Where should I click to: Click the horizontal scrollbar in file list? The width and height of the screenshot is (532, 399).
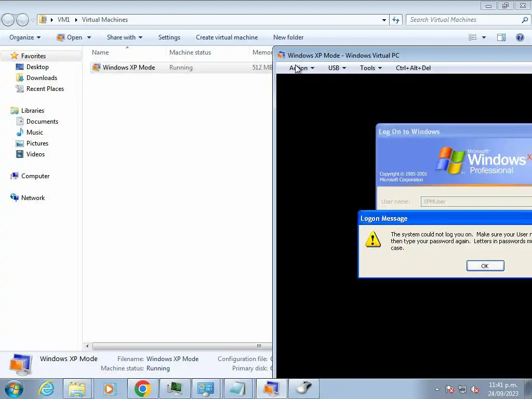coord(182,346)
